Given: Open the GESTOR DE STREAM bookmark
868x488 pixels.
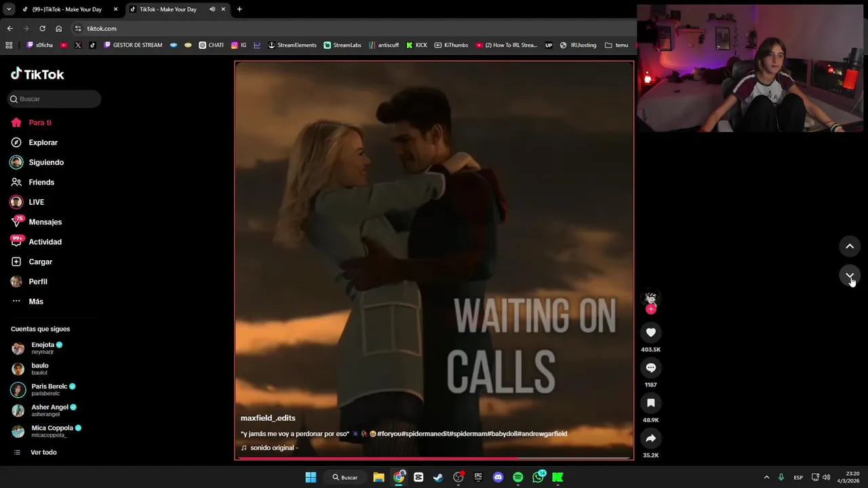Looking at the screenshot, I should coord(133,45).
